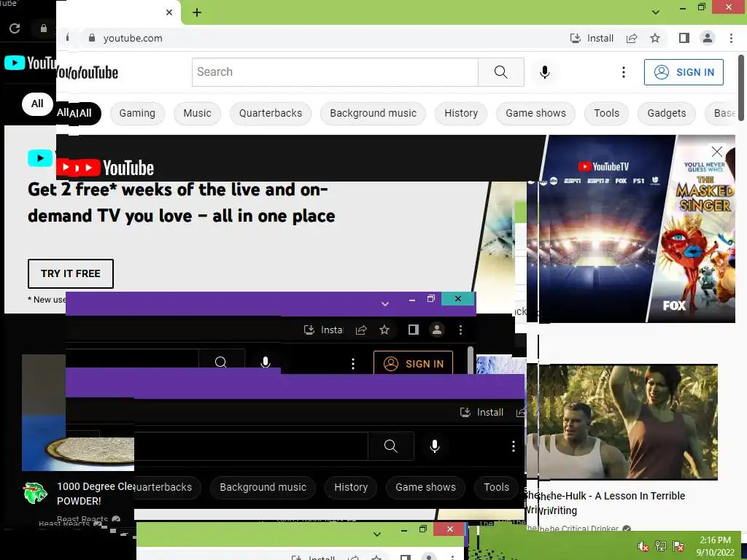The image size is (747, 560).
Task: Close the tab in green-titled main window
Action: tap(169, 12)
